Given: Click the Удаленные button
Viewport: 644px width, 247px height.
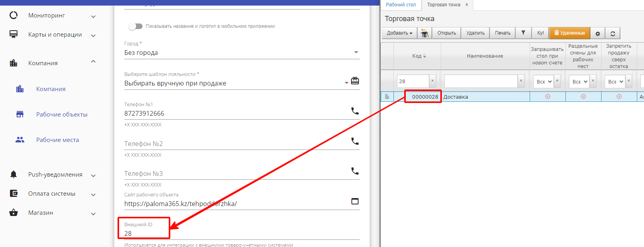Looking at the screenshot, I should click(x=569, y=33).
